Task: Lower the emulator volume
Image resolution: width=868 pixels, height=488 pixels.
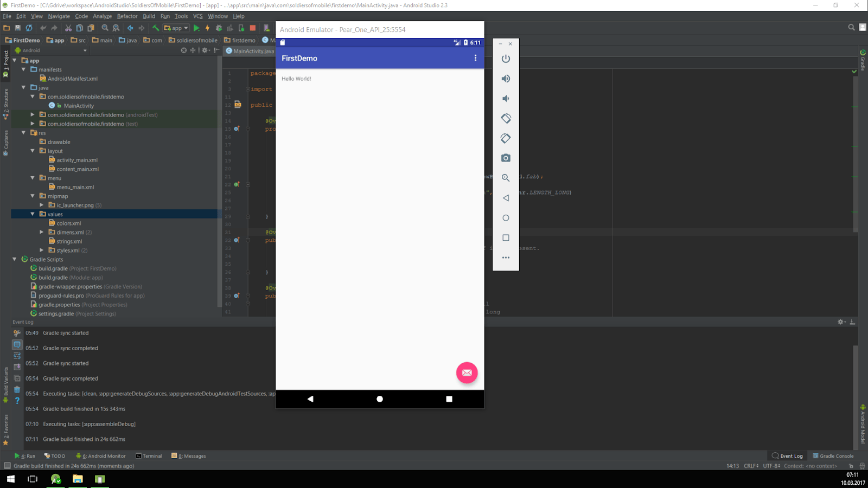Action: 506,98
